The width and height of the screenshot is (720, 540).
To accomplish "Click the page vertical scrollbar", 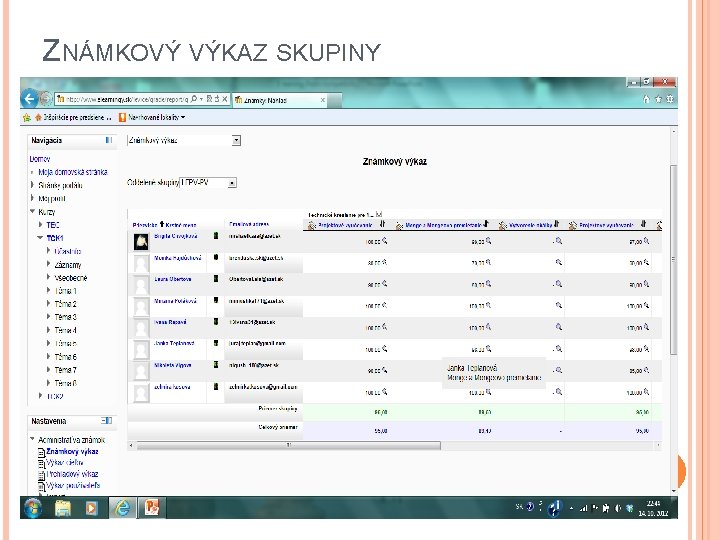I will (x=674, y=260).
